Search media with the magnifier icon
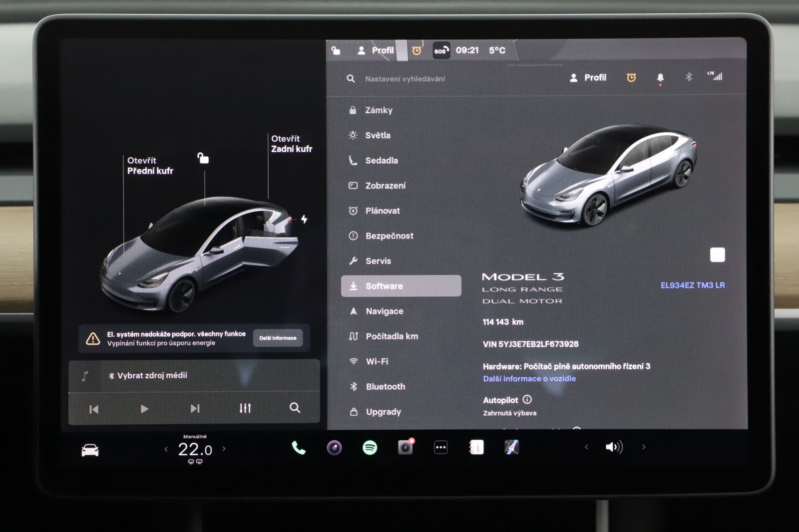Screen dimensions: 799x532 (x=295, y=408)
